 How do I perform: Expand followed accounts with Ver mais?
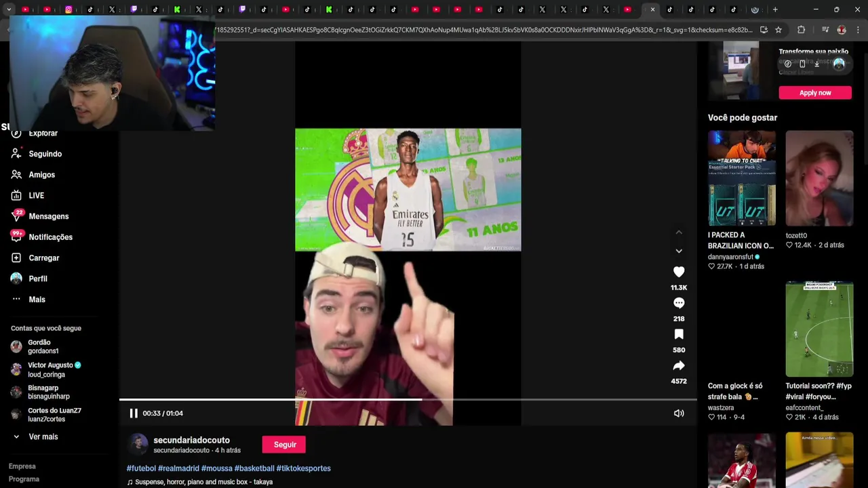tap(43, 437)
